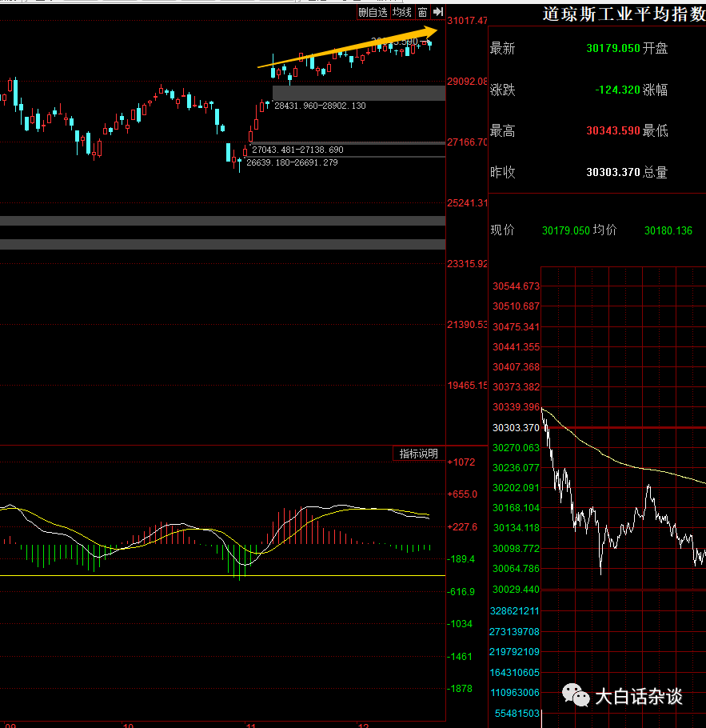Viewport: 706px width, 728px height.
Task: Click the 最新 price value 30179.050
Action: [612, 48]
